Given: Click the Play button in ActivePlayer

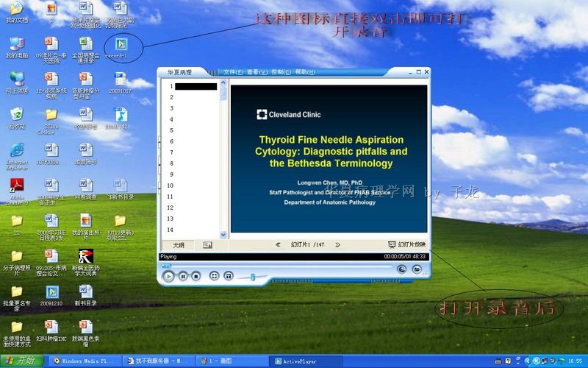Looking at the screenshot, I should click(x=168, y=277).
